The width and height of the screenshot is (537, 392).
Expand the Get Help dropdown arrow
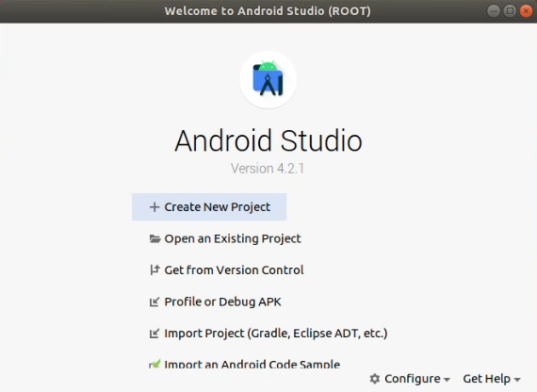[517, 380]
